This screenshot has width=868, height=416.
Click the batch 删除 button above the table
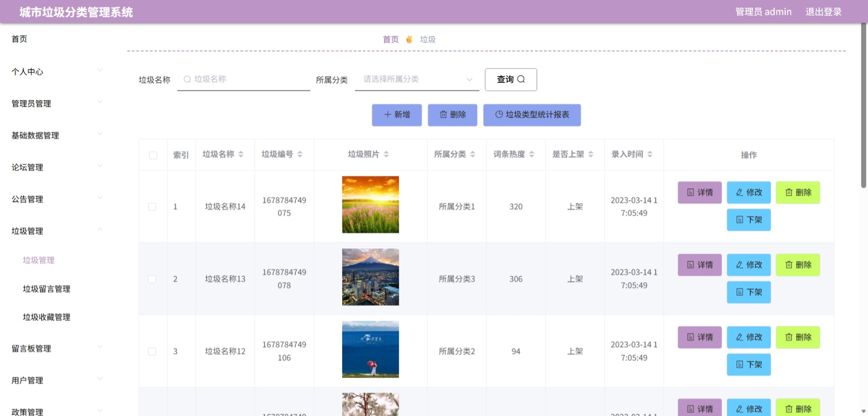click(452, 115)
